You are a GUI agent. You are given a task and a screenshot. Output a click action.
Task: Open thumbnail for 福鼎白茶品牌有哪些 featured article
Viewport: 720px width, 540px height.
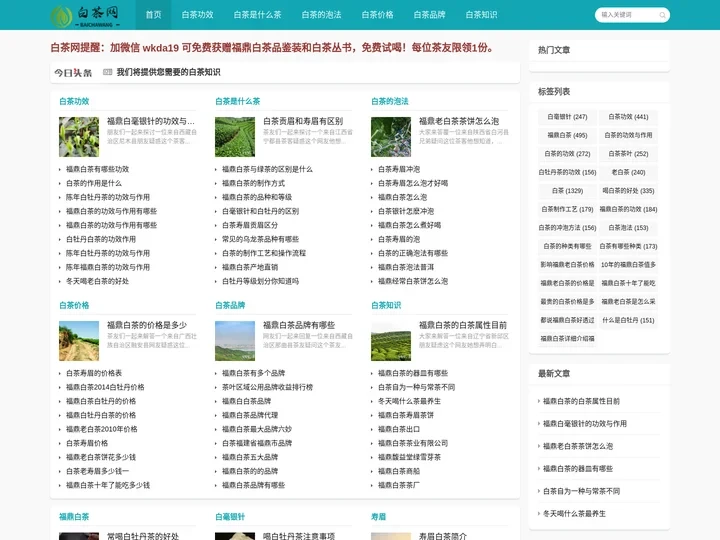point(235,341)
